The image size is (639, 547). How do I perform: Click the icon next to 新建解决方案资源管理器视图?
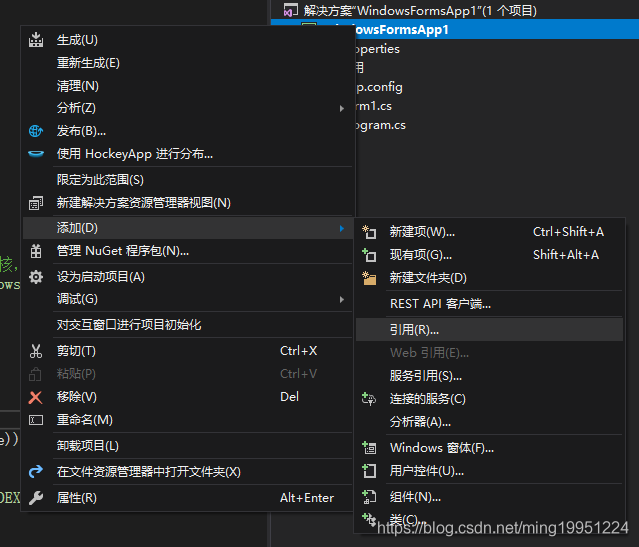(x=36, y=203)
